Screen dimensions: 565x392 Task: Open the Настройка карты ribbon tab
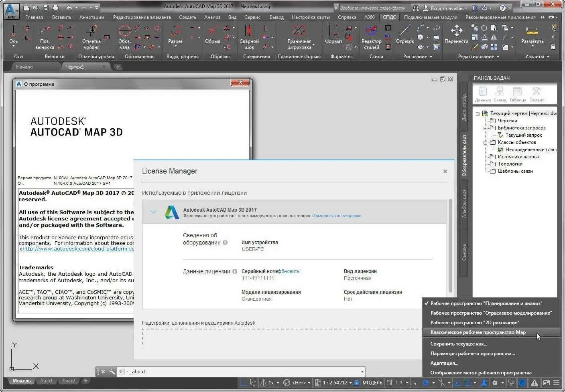coord(311,17)
